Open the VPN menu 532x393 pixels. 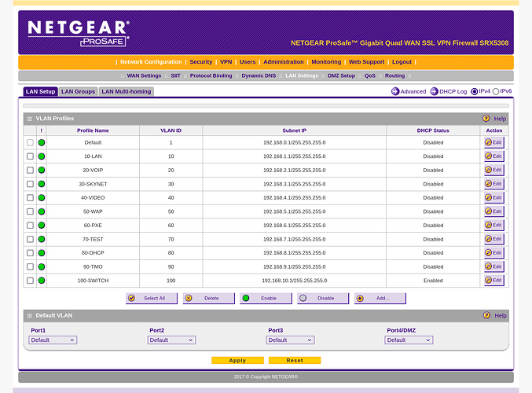[x=226, y=62]
